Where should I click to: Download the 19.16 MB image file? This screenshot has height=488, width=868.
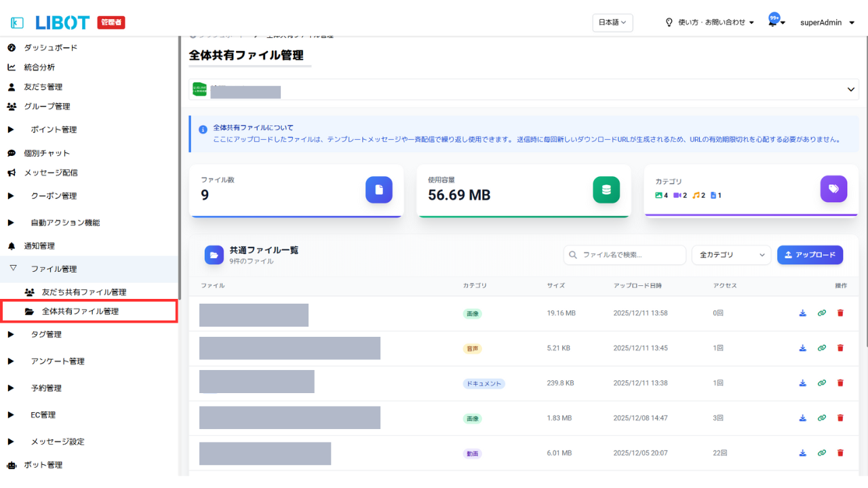pyautogui.click(x=802, y=313)
